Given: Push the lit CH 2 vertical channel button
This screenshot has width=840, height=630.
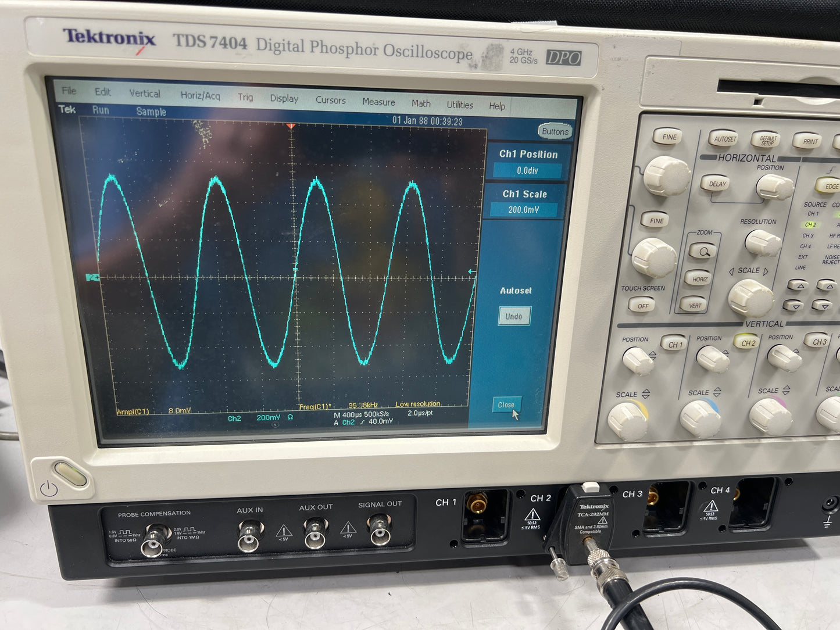Looking at the screenshot, I should coord(748,342).
